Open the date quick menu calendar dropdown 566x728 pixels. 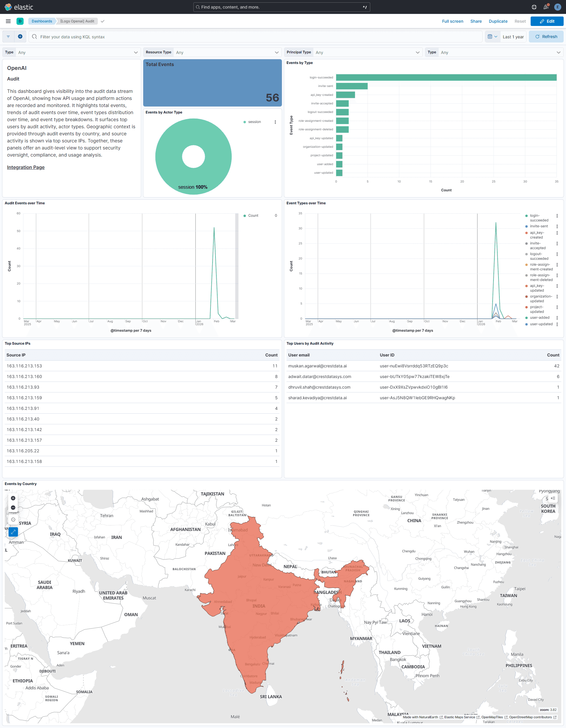492,37
